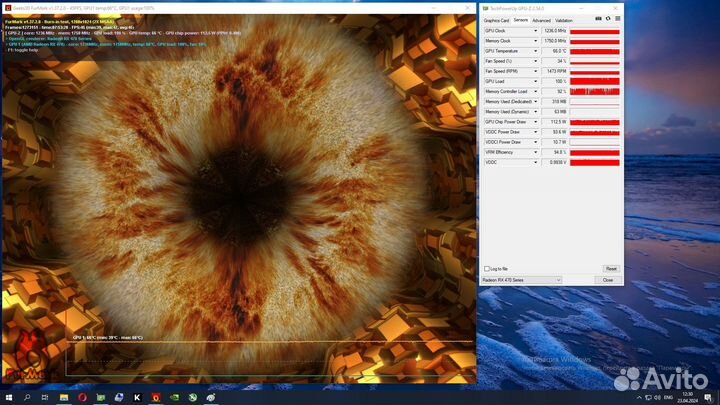
Task: Open the taskbar clock and date
Action: 687,397
